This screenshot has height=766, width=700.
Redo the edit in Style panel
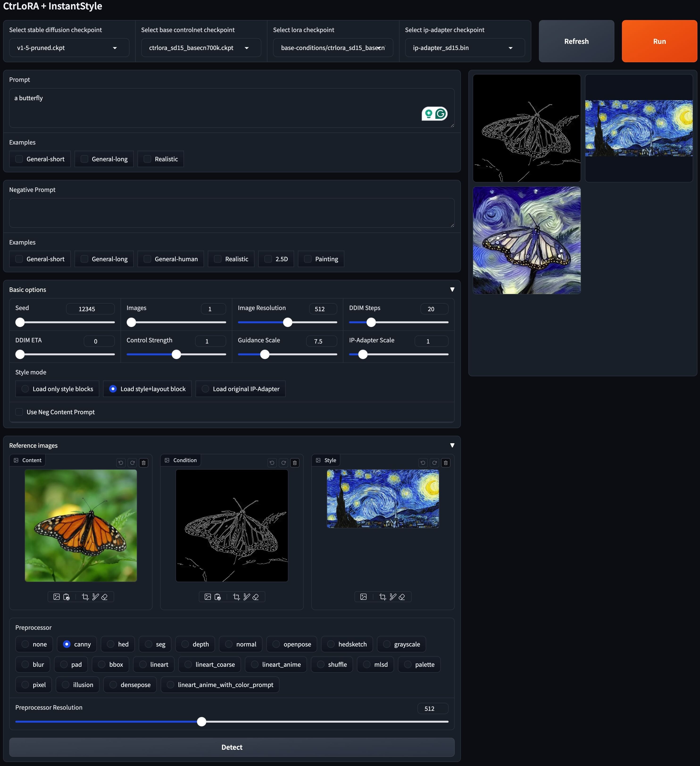click(x=434, y=463)
